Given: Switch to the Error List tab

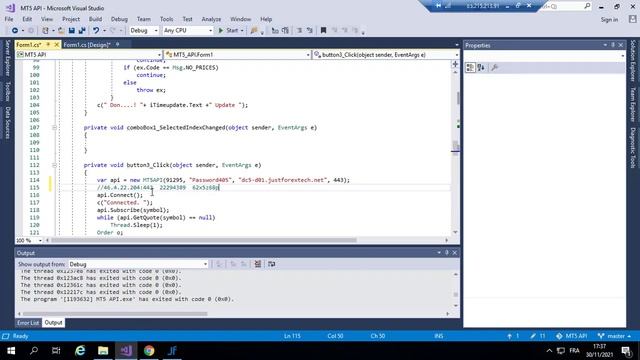Looking at the screenshot, I should pyautogui.click(x=28, y=323).
